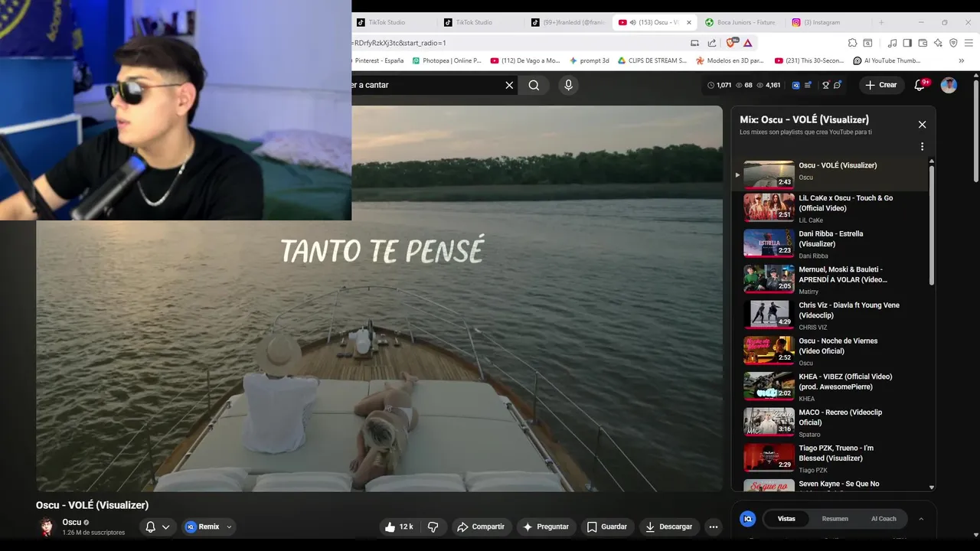Show more bookmarks with double chevron

(961, 60)
